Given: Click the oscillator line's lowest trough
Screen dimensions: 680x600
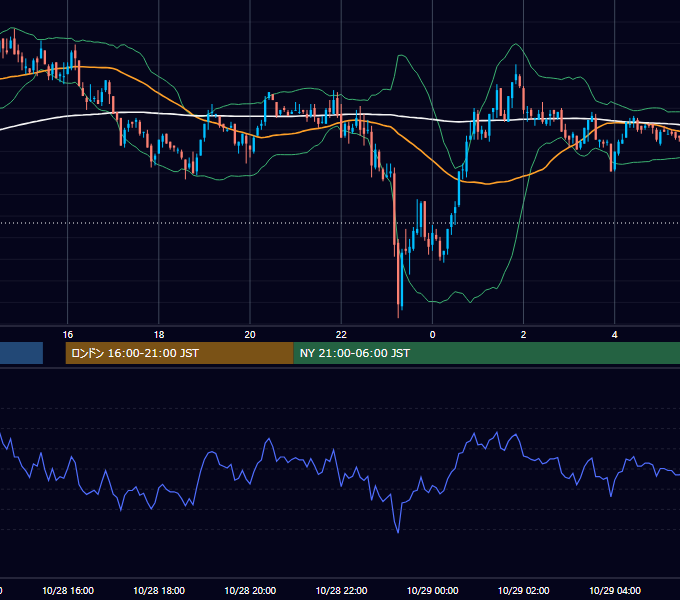Looking at the screenshot, I should 398,532.
